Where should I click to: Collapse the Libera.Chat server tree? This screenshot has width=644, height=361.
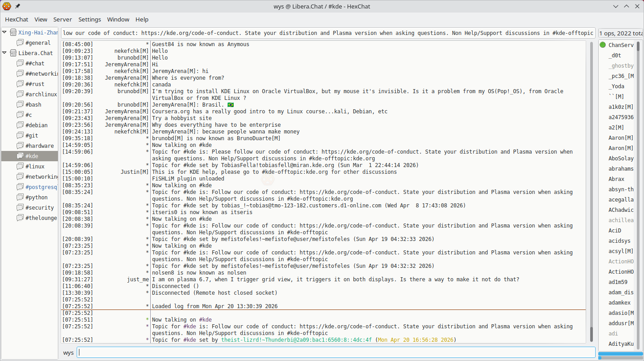click(4, 53)
